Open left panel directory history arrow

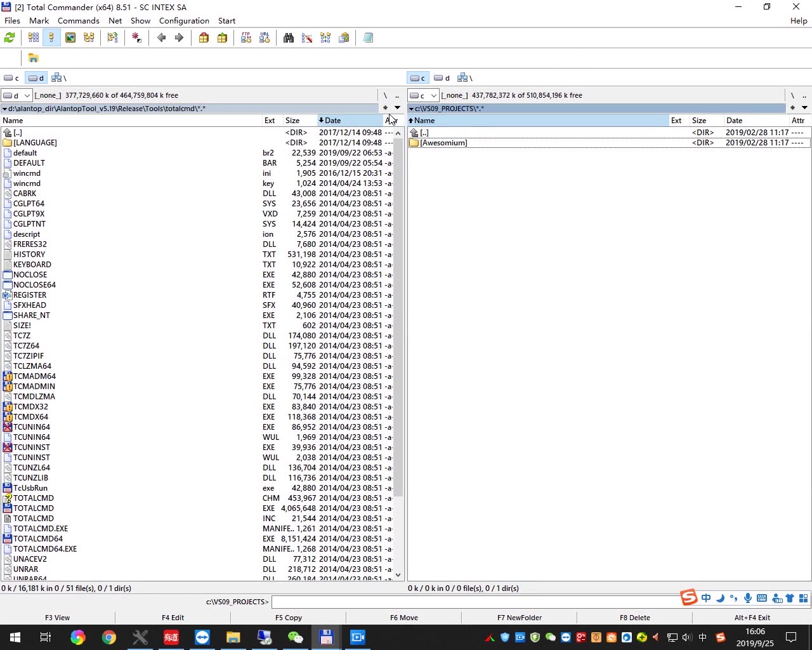pos(397,108)
